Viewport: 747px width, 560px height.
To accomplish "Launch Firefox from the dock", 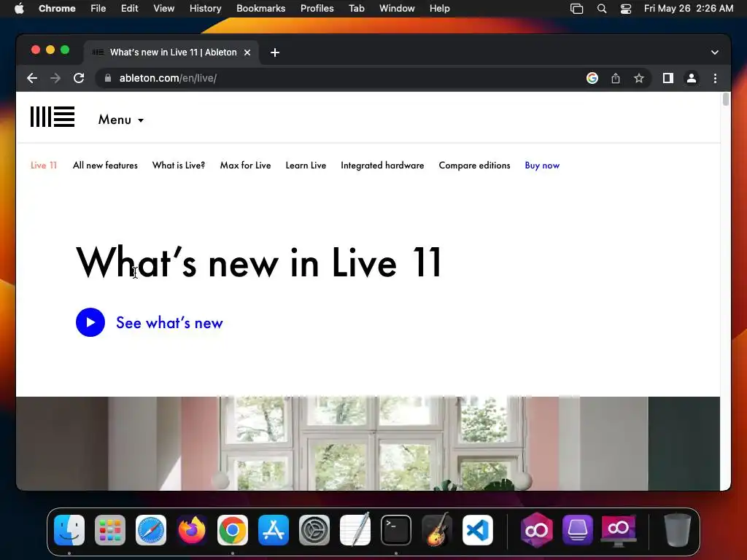I will tap(192, 530).
